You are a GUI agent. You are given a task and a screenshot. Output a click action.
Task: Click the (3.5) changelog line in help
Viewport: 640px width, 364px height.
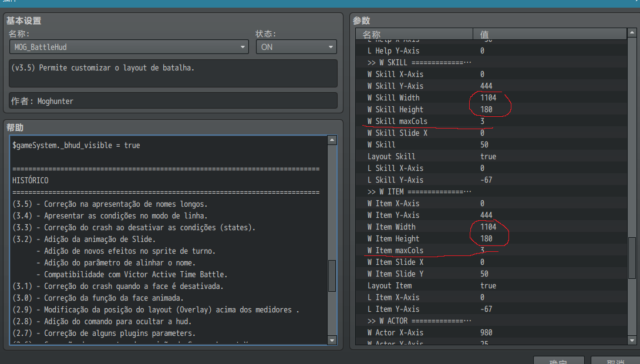(x=110, y=204)
